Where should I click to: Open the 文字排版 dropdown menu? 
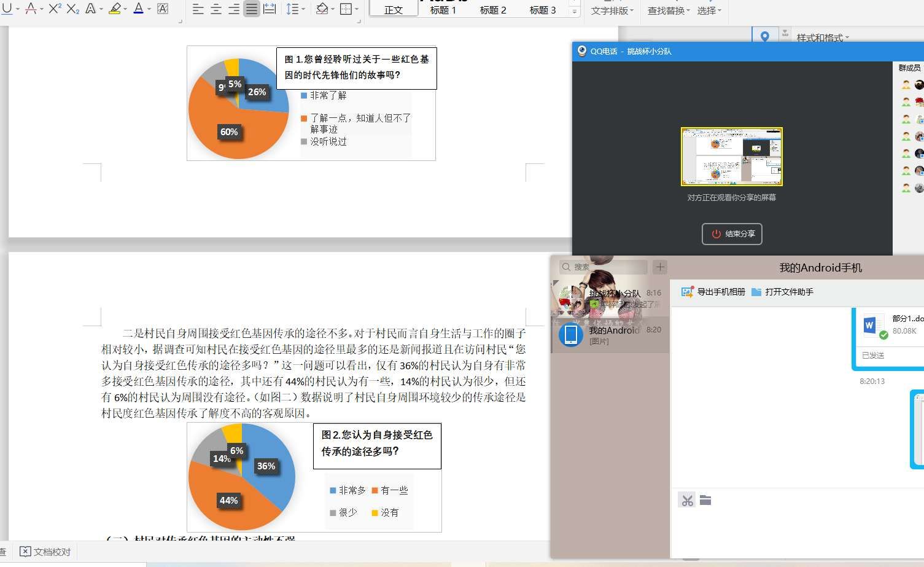pos(612,10)
